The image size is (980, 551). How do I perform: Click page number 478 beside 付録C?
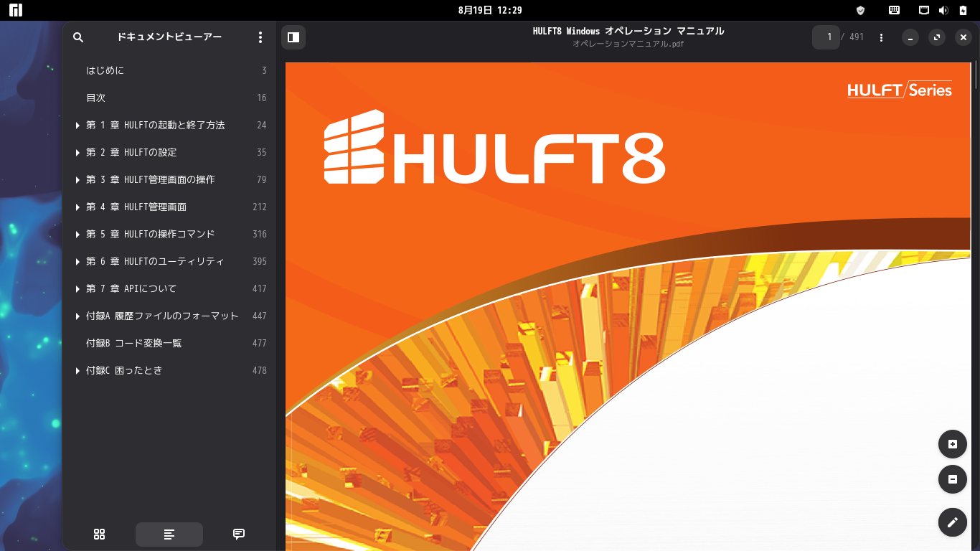pos(259,370)
